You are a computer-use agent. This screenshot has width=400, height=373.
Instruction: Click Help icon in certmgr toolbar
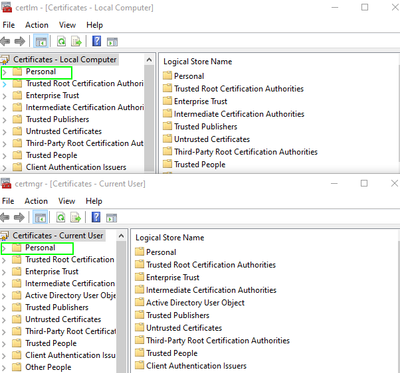[96, 217]
